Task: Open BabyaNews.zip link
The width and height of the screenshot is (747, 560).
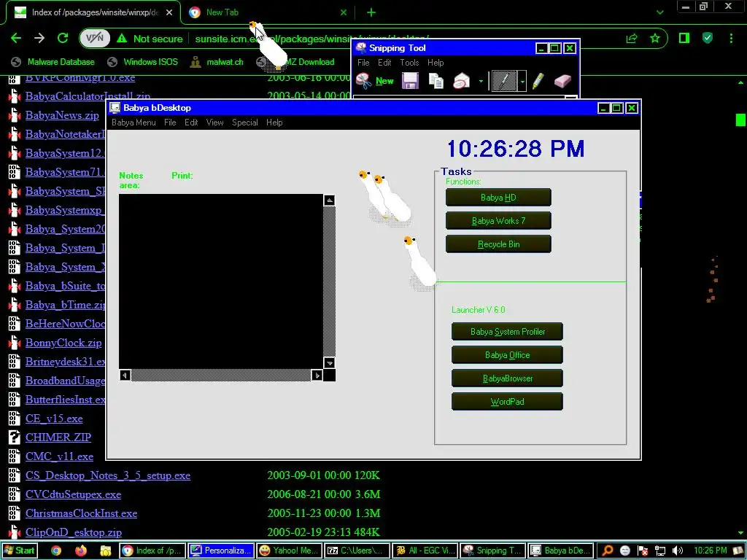Action: [63, 115]
